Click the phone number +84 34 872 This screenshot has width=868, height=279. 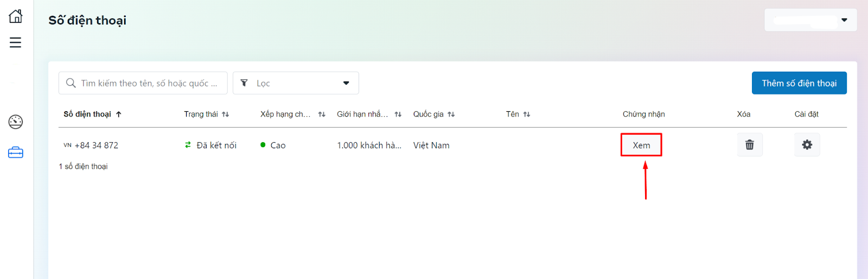point(97,145)
